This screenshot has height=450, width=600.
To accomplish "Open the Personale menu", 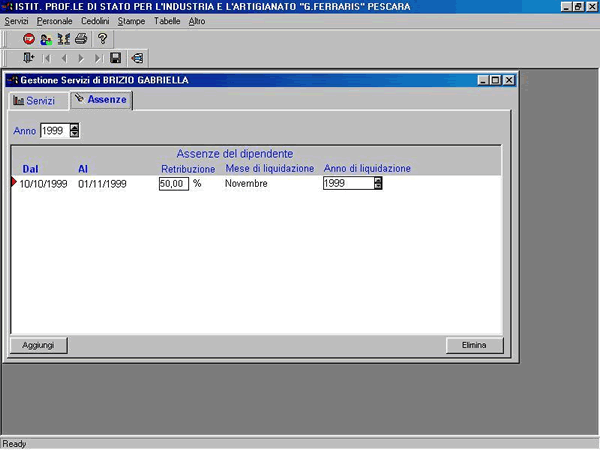I will tap(54, 21).
